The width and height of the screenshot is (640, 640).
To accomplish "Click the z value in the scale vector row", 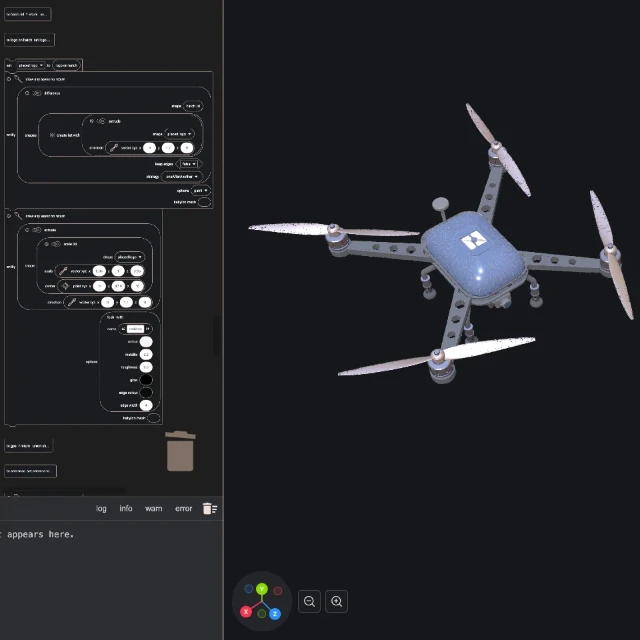I will (x=137, y=271).
